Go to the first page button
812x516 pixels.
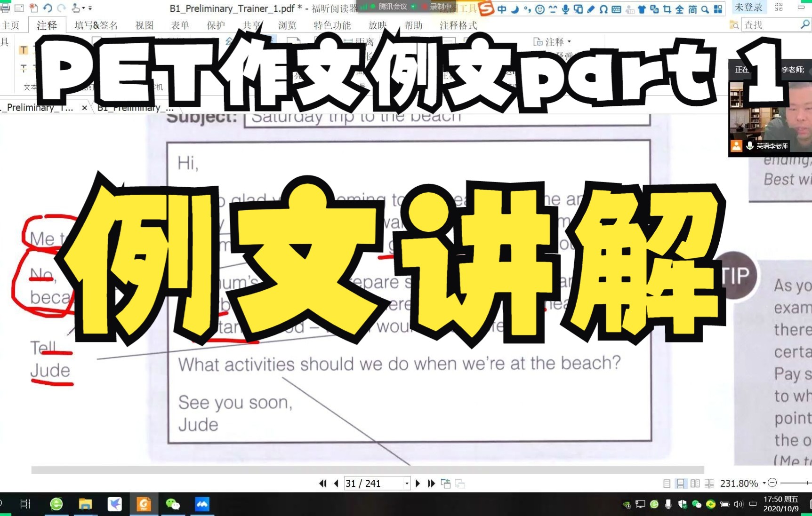323,483
